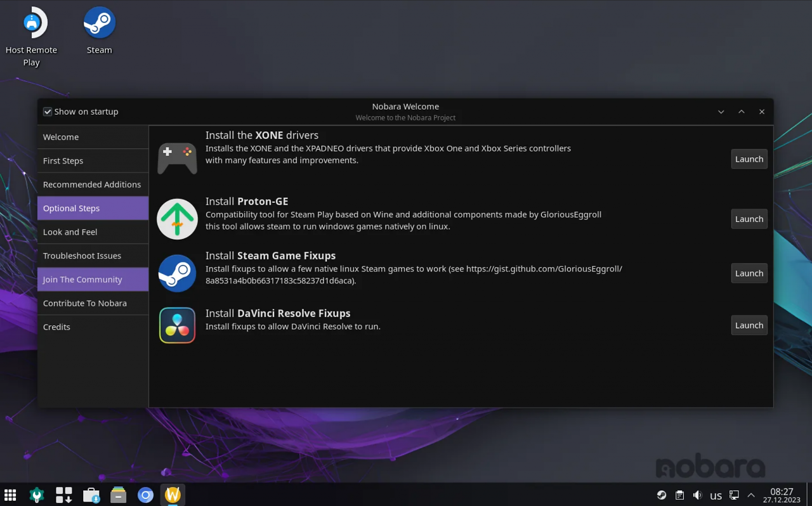Click the Nobara Welcome taskbar entry

tap(173, 495)
